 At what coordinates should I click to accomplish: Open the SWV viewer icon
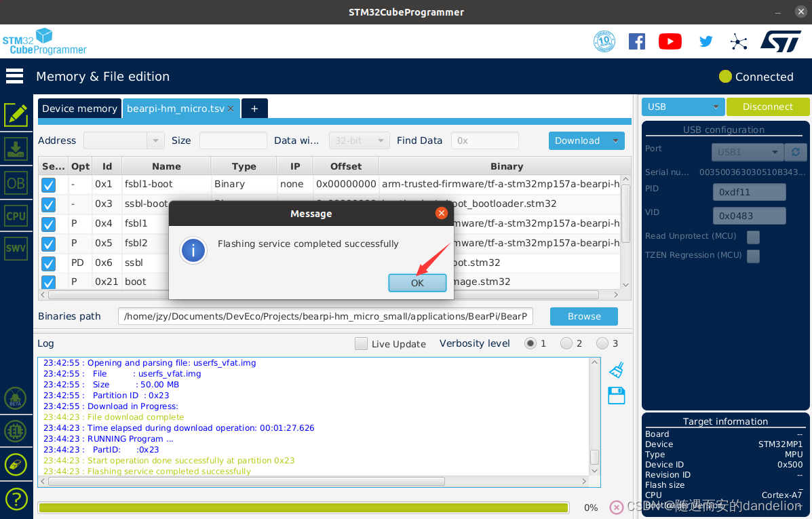tap(16, 248)
